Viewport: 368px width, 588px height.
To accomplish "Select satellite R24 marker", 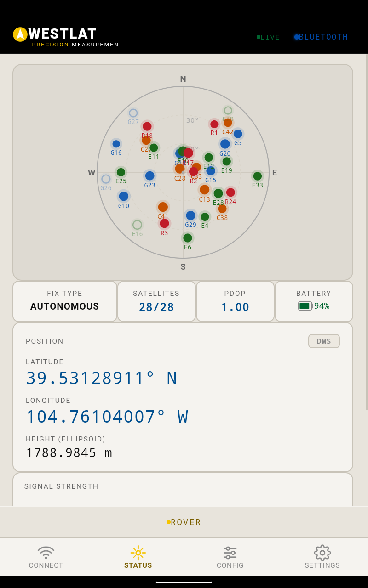I will point(230,192).
